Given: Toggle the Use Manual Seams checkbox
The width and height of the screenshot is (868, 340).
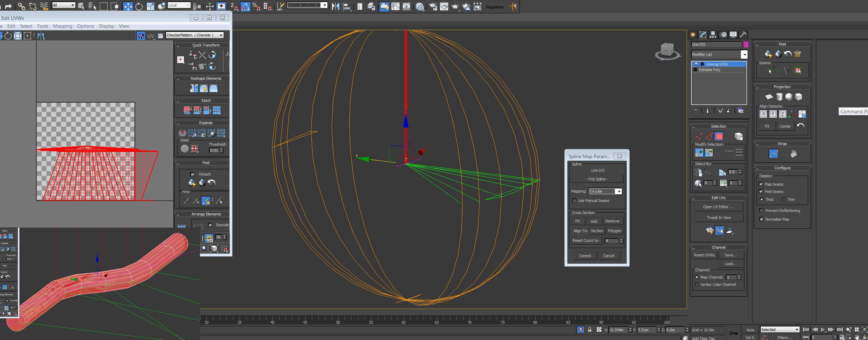Looking at the screenshot, I should (x=574, y=201).
